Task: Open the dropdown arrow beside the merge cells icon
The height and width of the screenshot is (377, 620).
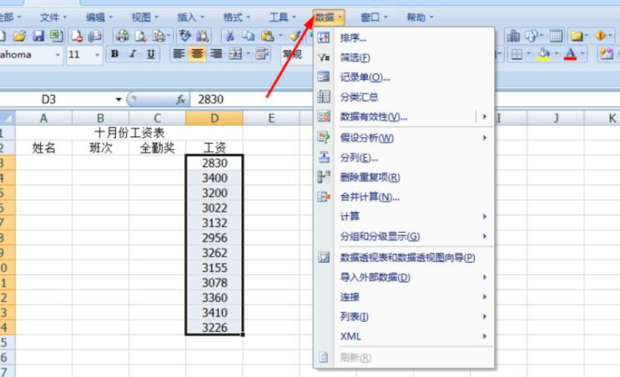Action: tap(248, 54)
